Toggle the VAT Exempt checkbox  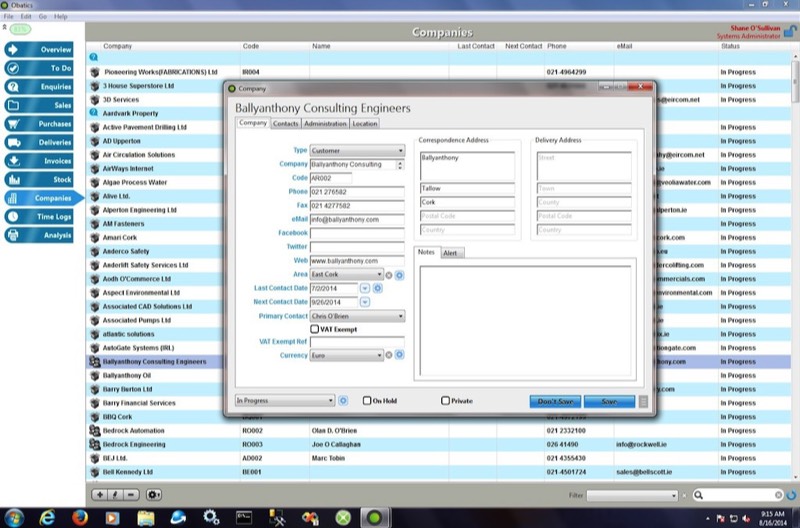[x=315, y=329]
